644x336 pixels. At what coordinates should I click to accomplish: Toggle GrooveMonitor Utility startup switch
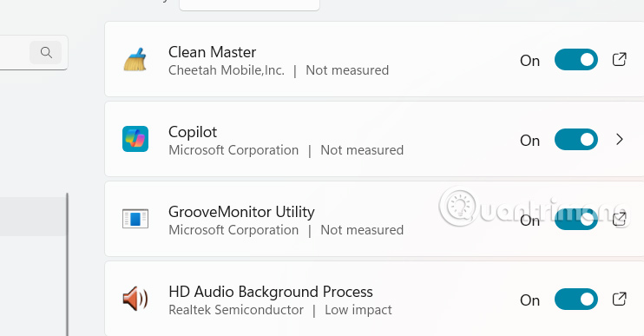click(x=575, y=219)
